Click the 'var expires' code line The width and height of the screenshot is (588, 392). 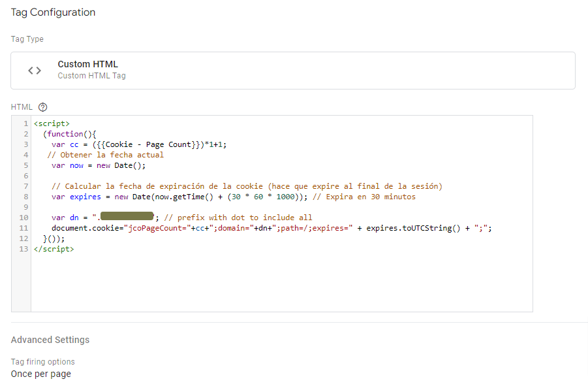pyautogui.click(x=179, y=197)
